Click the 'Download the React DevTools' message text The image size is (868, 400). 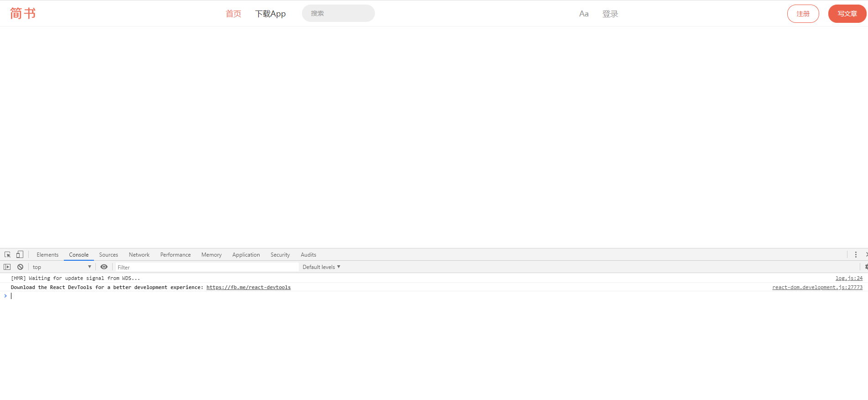(107, 287)
